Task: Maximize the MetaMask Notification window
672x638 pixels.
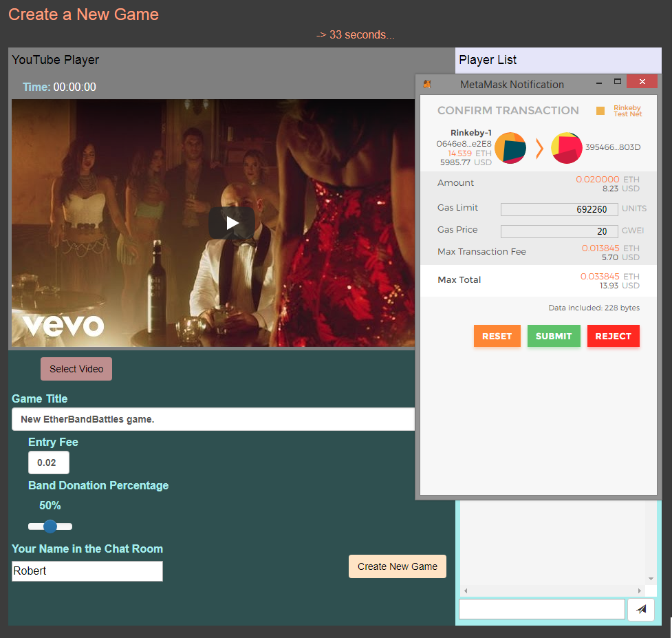Action: (618, 81)
